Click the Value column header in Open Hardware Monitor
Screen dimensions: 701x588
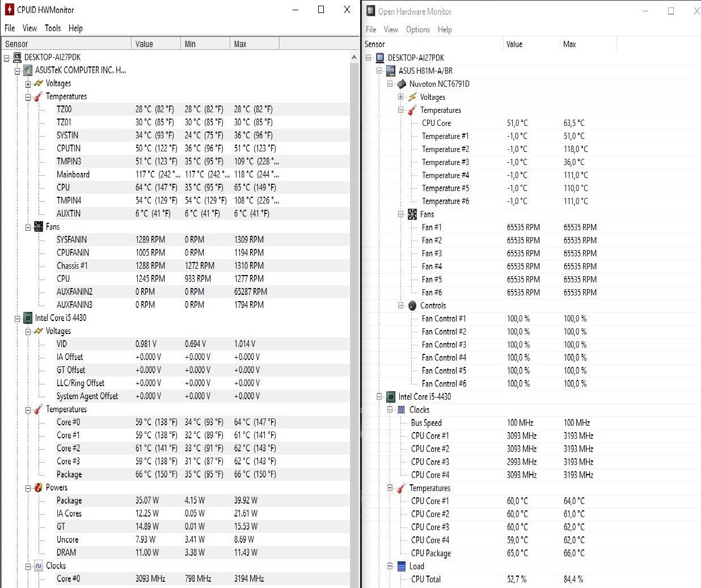coord(531,44)
